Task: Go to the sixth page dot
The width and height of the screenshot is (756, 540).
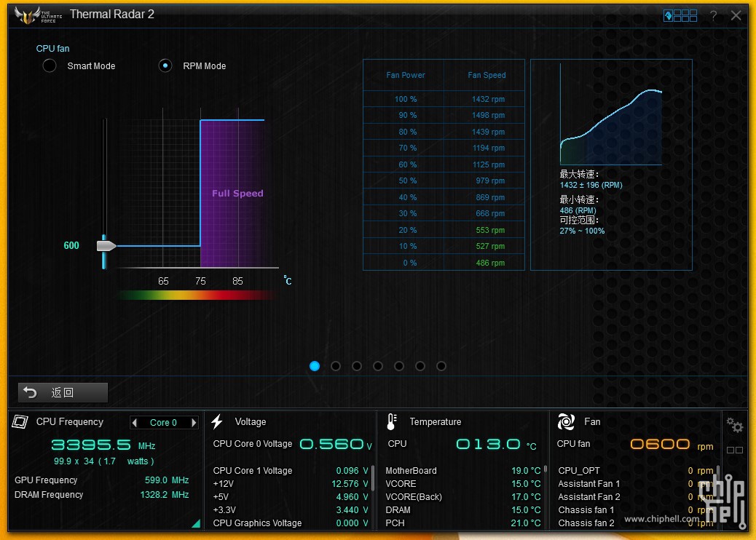Action: (420, 366)
